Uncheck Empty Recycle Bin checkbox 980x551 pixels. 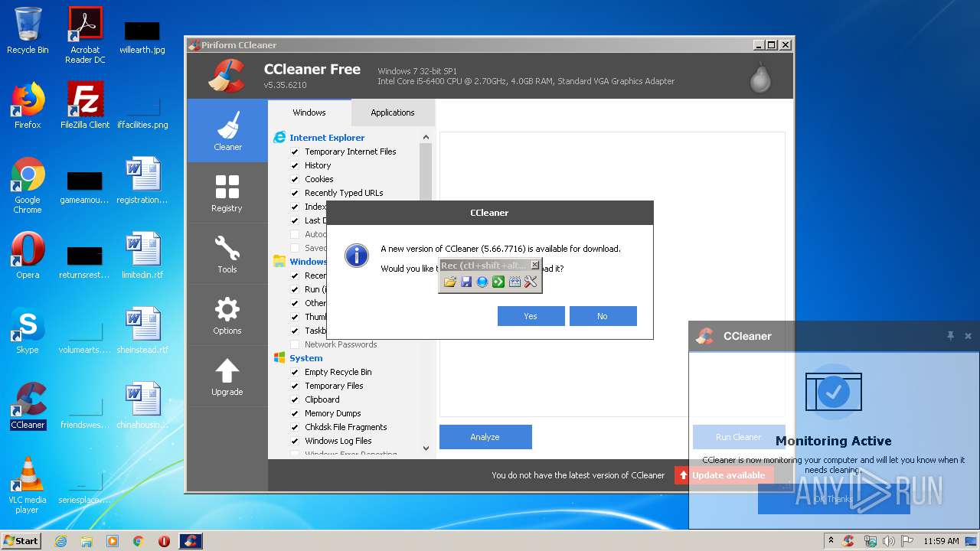tap(295, 372)
